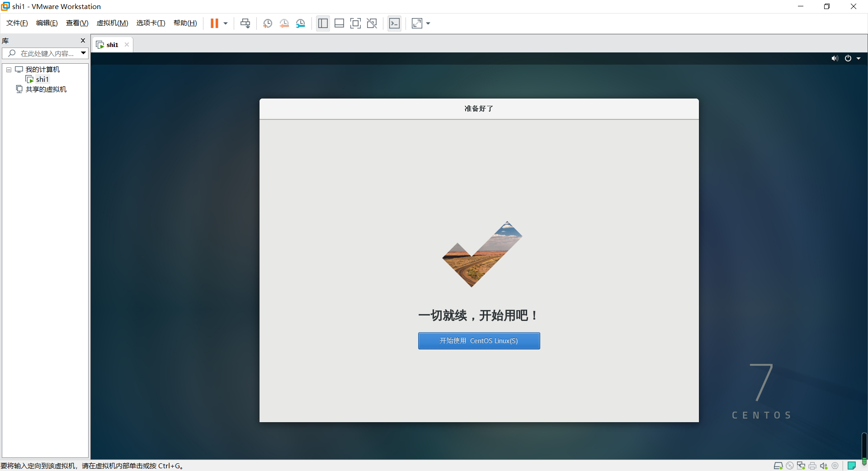Image resolution: width=868 pixels, height=471 pixels.
Task: Click the teal message log note icon
Action: click(x=852, y=466)
